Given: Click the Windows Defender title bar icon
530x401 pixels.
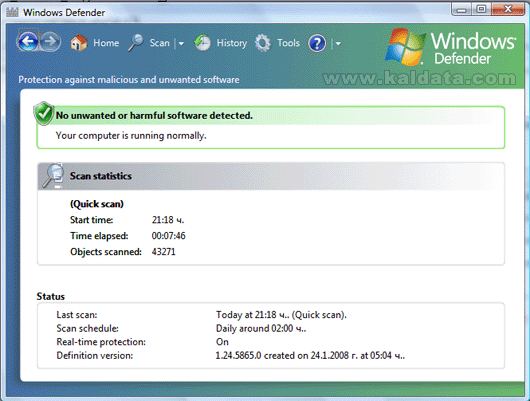Looking at the screenshot, I should click(12, 13).
